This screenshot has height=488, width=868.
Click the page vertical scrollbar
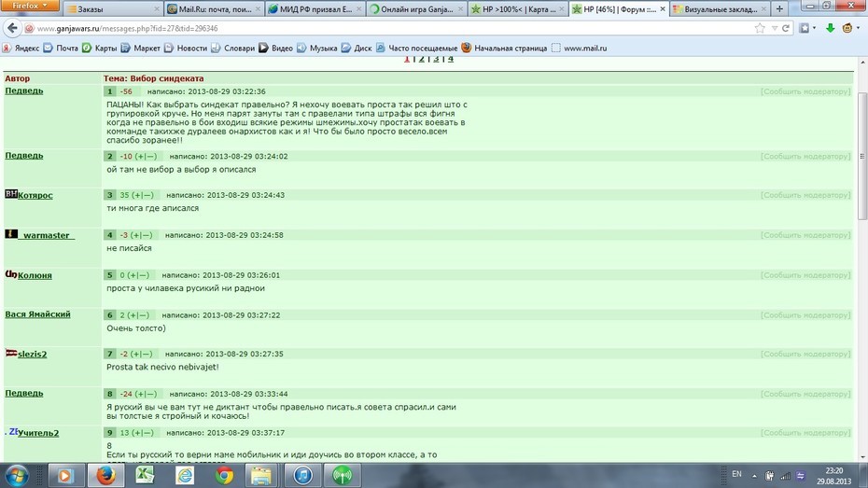pyautogui.click(x=861, y=156)
